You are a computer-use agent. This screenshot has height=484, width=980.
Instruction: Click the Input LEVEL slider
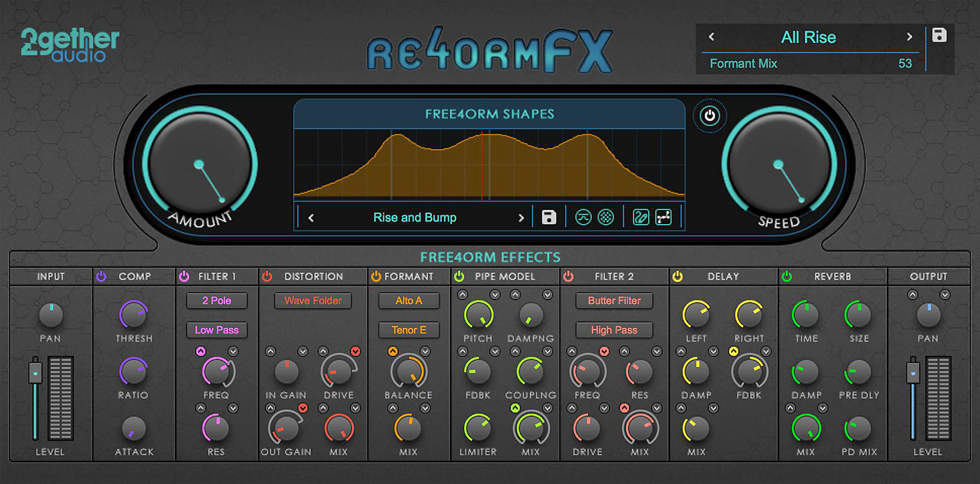click(35, 399)
